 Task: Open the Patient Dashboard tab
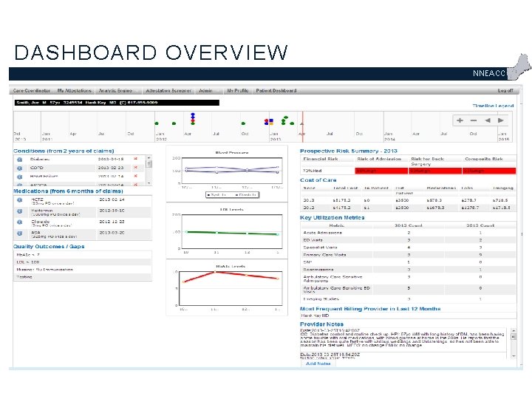[x=276, y=91]
